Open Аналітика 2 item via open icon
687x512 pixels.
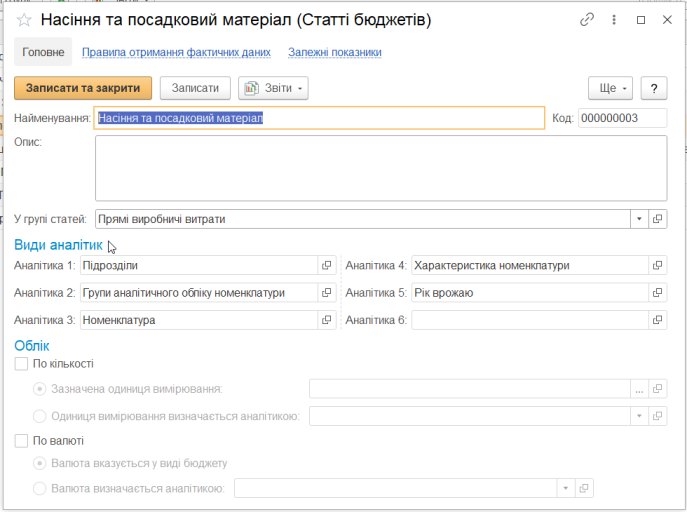tap(326, 293)
